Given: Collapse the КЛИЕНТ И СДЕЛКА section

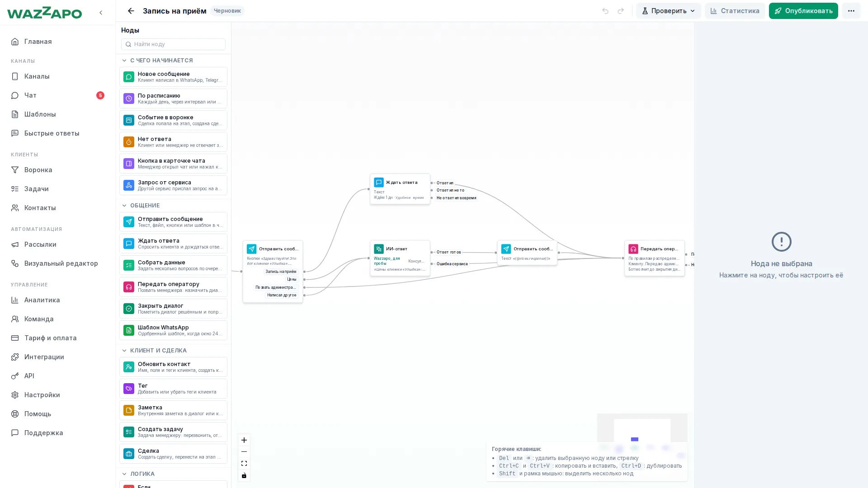Looking at the screenshot, I should coord(124,351).
